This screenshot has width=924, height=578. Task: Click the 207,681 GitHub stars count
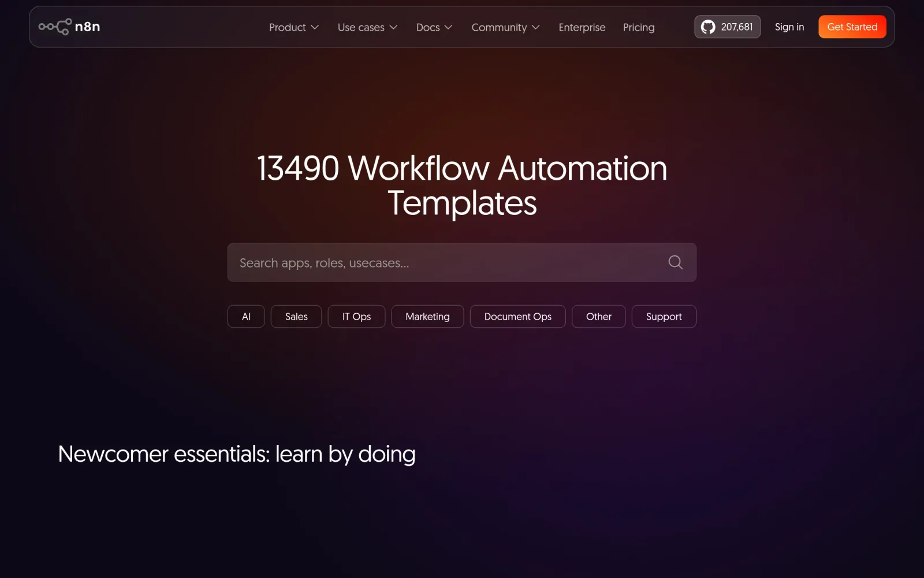click(737, 27)
